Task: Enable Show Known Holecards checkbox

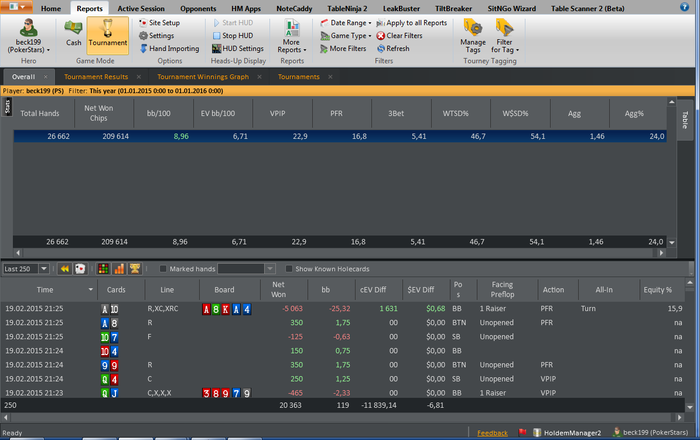Action: click(x=289, y=269)
